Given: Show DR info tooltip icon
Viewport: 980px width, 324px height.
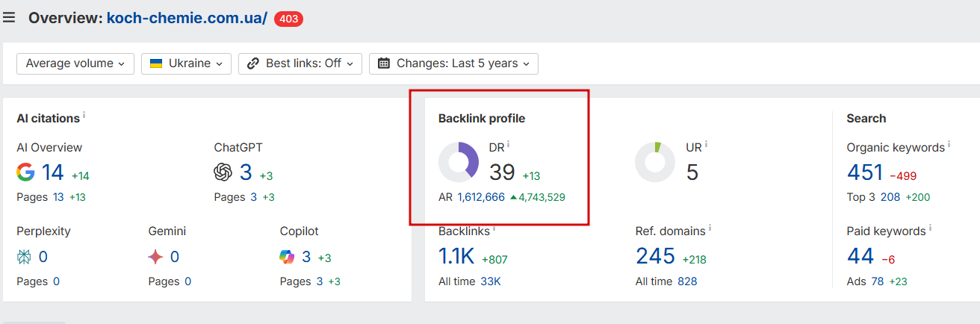Looking at the screenshot, I should (x=509, y=144).
